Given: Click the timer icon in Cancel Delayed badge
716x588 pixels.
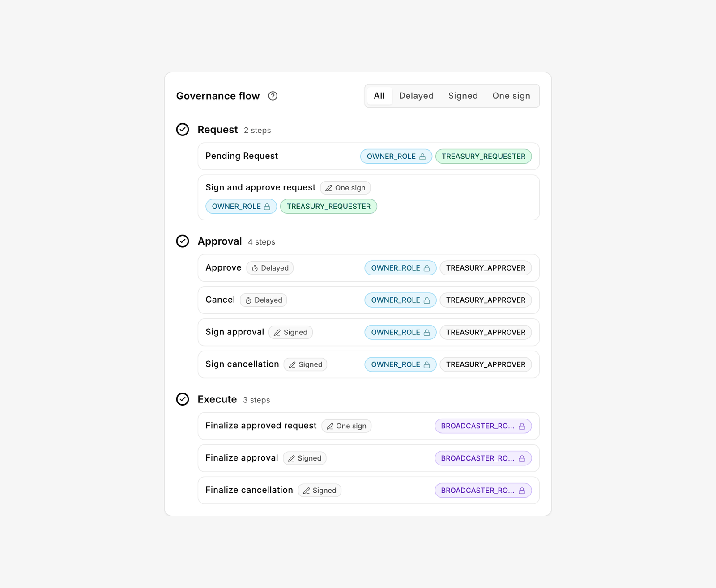Looking at the screenshot, I should coord(248,300).
